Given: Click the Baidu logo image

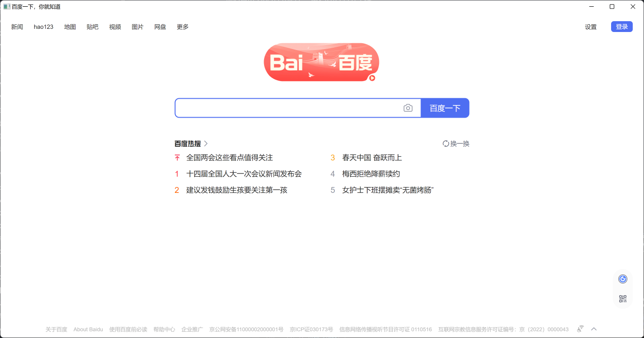Looking at the screenshot, I should pos(321,62).
